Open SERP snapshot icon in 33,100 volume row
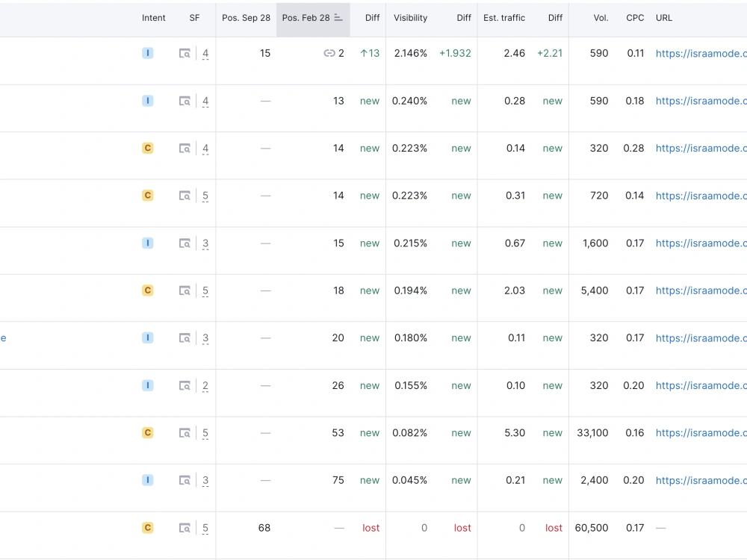Image resolution: width=747 pixels, height=560 pixels. click(185, 433)
